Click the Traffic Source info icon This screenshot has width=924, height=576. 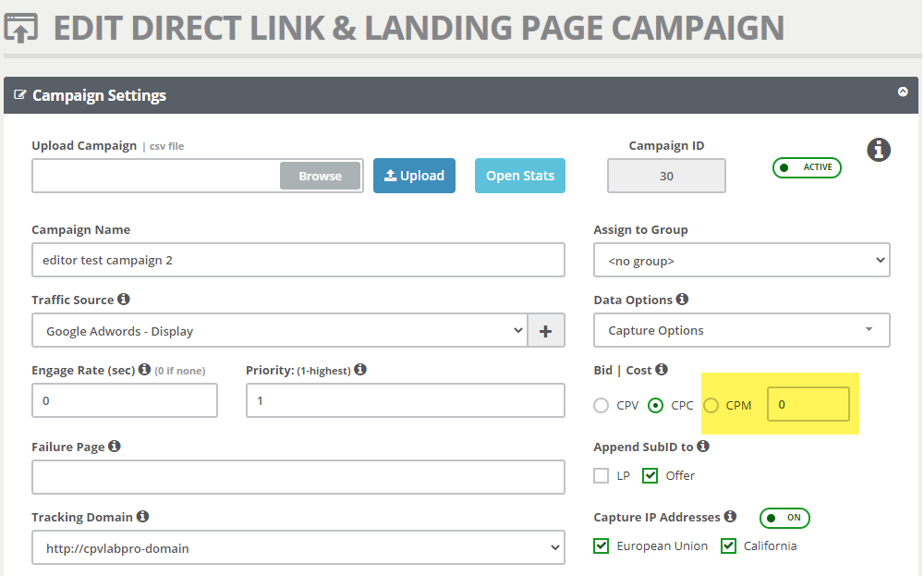[124, 300]
